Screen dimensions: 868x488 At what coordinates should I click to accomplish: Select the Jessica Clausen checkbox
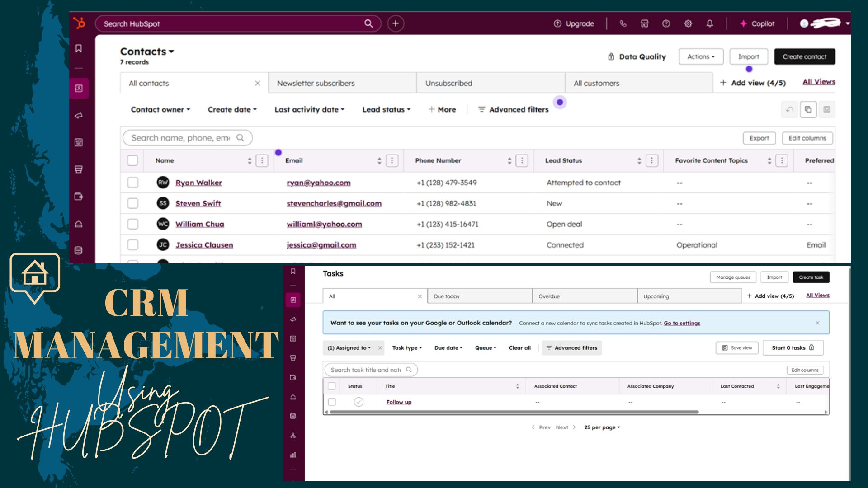(x=132, y=245)
